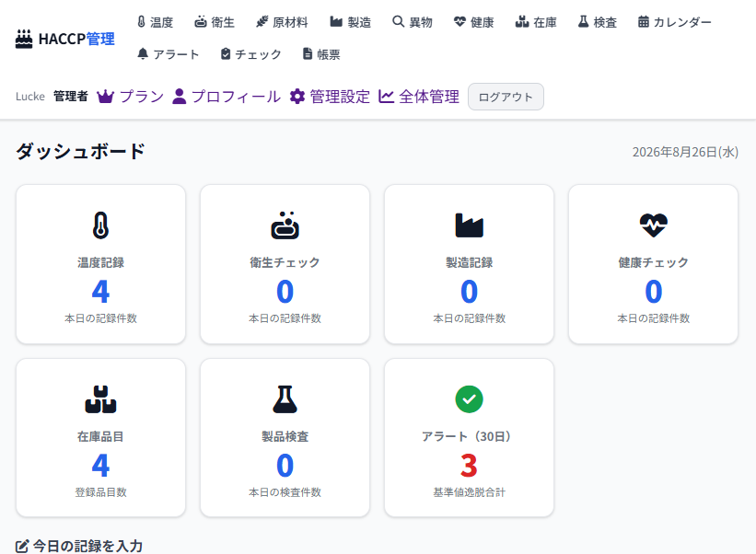
Task: Click the 管理者 role label
Action: point(70,97)
